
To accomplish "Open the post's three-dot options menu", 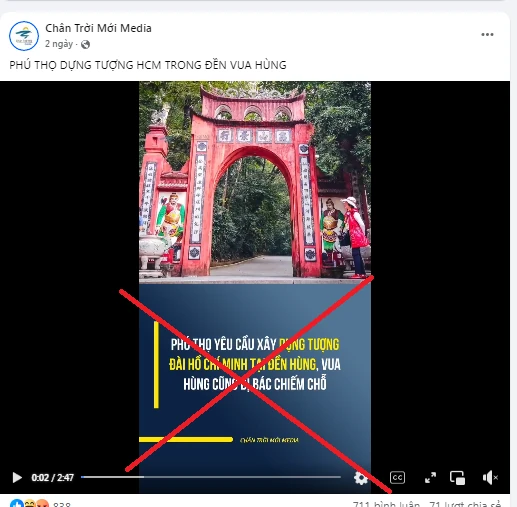I will (x=487, y=35).
